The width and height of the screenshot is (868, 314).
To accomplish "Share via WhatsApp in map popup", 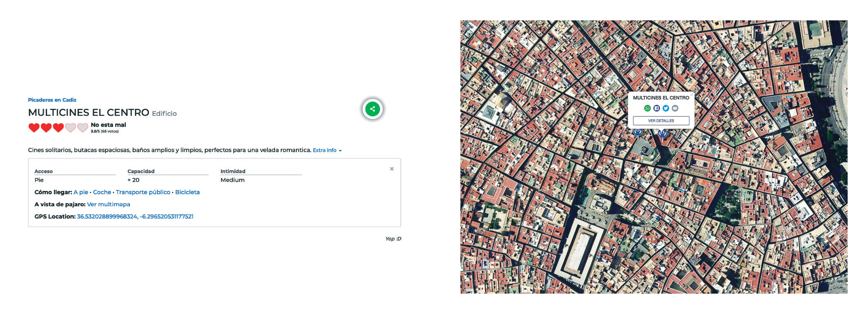I will (x=647, y=108).
